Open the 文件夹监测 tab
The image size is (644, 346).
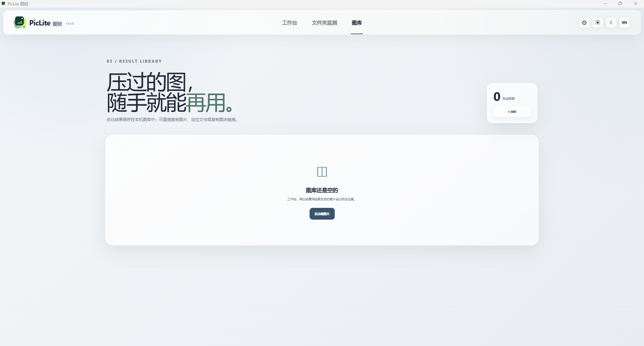coord(324,22)
